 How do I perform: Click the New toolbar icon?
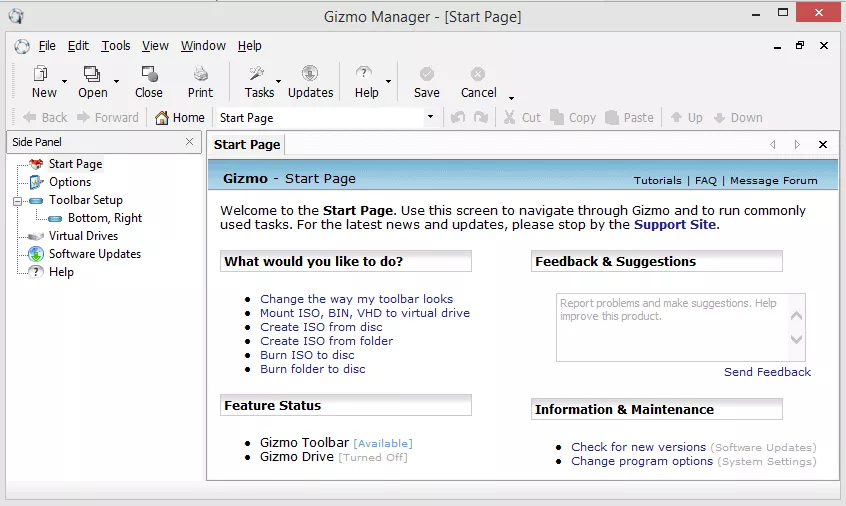[x=41, y=73]
